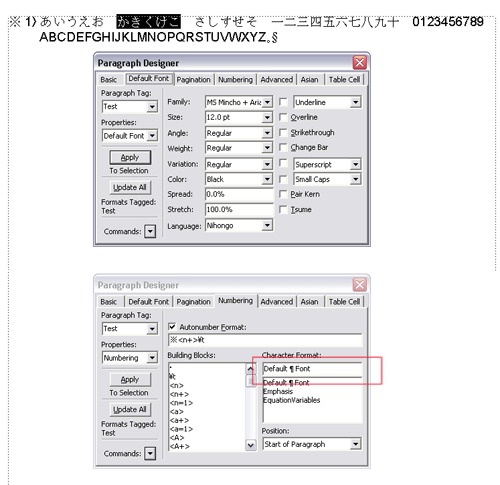Enable the Pair Kern checkbox

click(283, 194)
